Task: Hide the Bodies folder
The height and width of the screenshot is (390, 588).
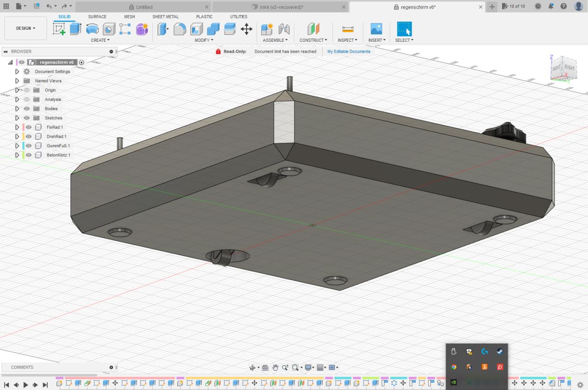Action: (x=27, y=109)
